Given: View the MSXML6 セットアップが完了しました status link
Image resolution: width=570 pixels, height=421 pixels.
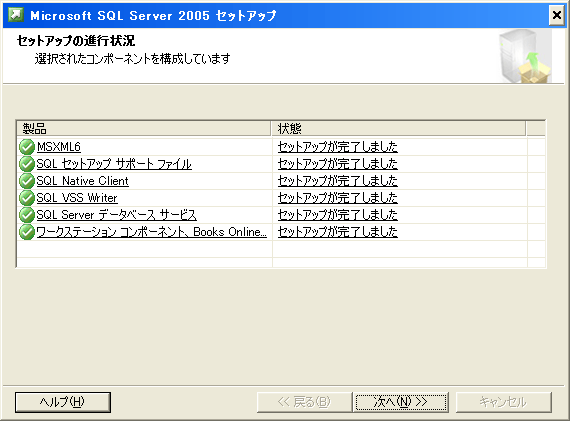Looking at the screenshot, I should coord(338,147).
